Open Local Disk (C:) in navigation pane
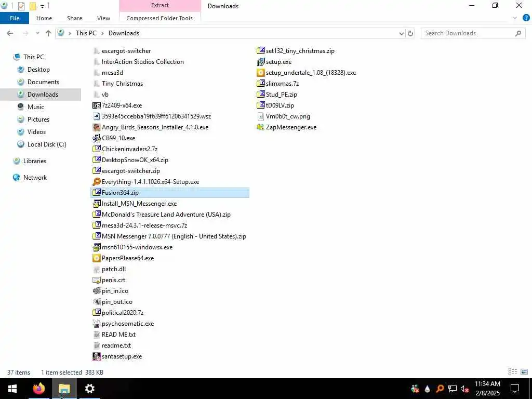Screen dimensions: 532x399 [x=46, y=144]
